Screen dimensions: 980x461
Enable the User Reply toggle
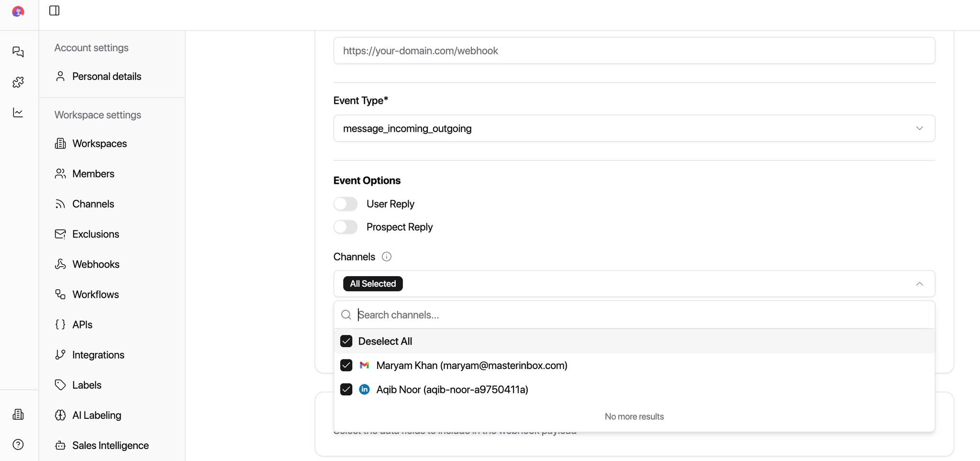pos(345,203)
